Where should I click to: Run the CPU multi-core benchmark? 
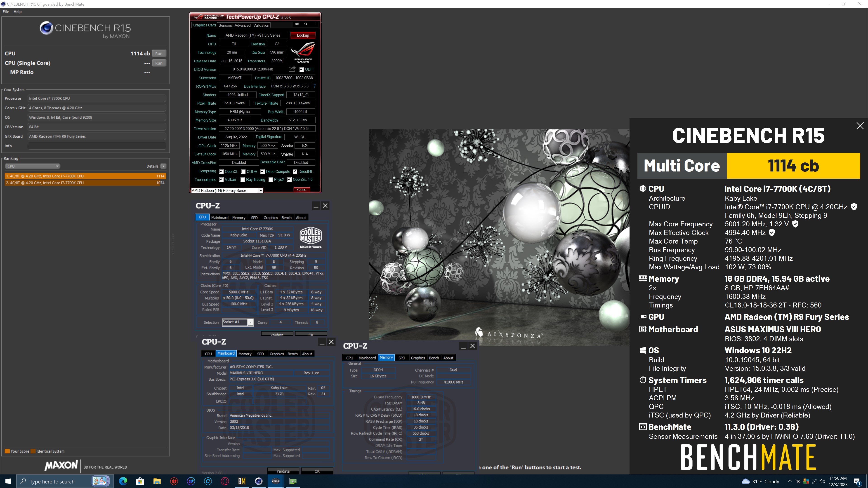[159, 54]
